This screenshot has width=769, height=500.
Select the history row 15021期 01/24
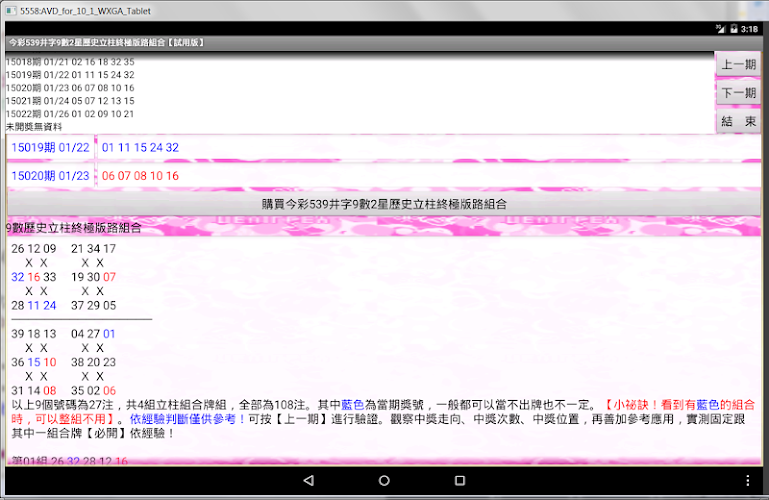click(70, 100)
